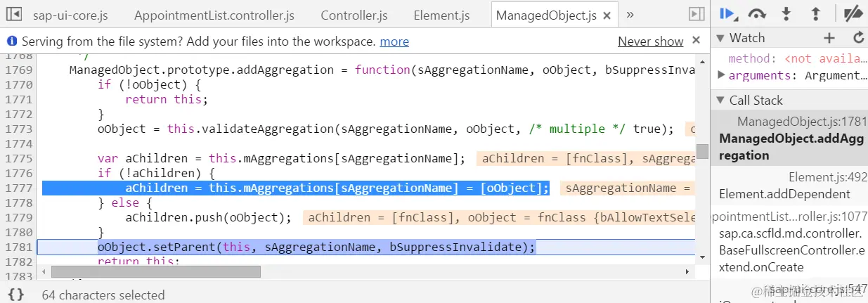The width and height of the screenshot is (868, 303).
Task: Close the workspace info banner
Action: pyautogui.click(x=696, y=41)
